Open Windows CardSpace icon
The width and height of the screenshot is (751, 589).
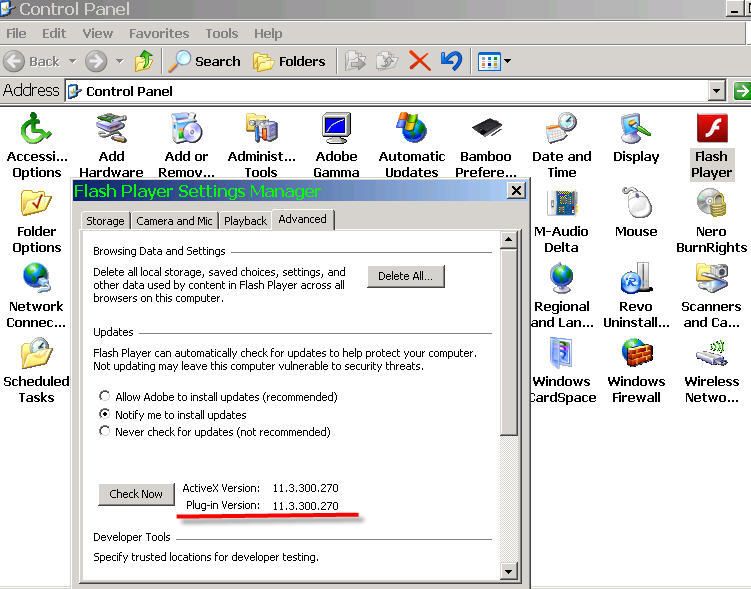(x=563, y=371)
